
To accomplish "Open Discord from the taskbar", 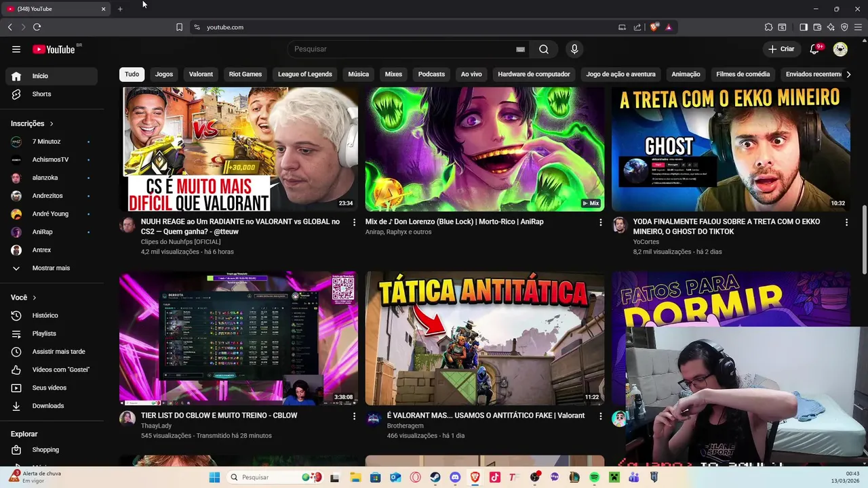I will tap(455, 477).
